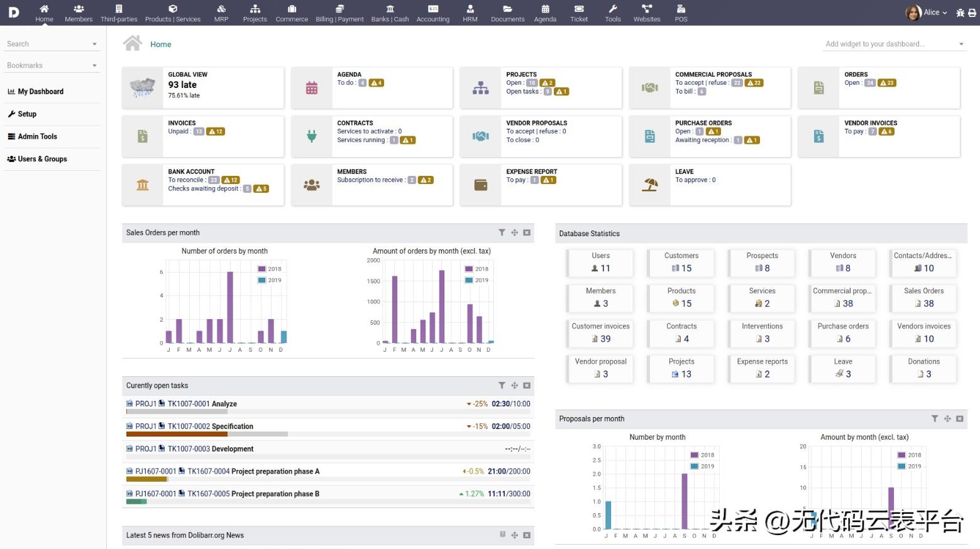The height and width of the screenshot is (549, 980).
Task: Click 2019 legend swatch in Amount of orders chart
Action: coord(469,280)
